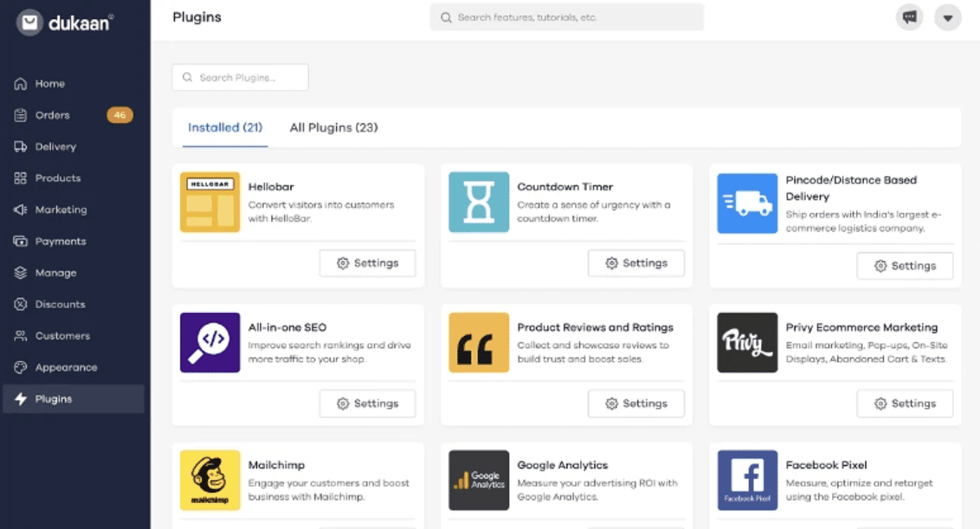Screen dimensions: 980x529
Task: Switch to the Installed (21) tab
Action: click(225, 128)
